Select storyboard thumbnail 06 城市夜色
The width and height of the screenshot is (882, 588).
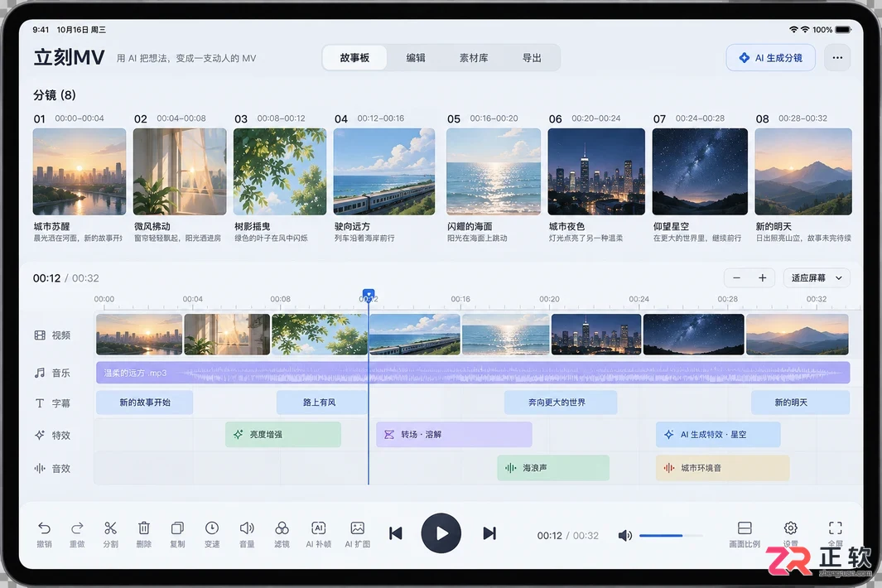click(596, 171)
